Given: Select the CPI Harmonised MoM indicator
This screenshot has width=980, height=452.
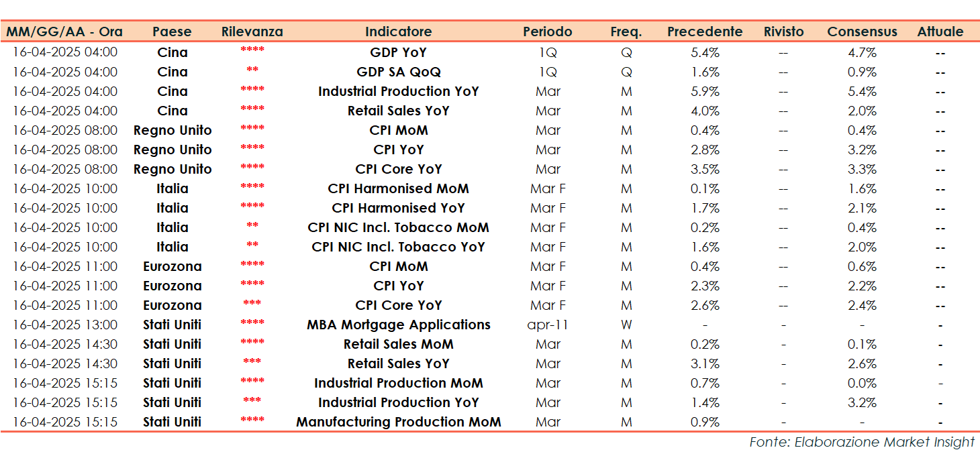Looking at the screenshot, I should pyautogui.click(x=398, y=188).
